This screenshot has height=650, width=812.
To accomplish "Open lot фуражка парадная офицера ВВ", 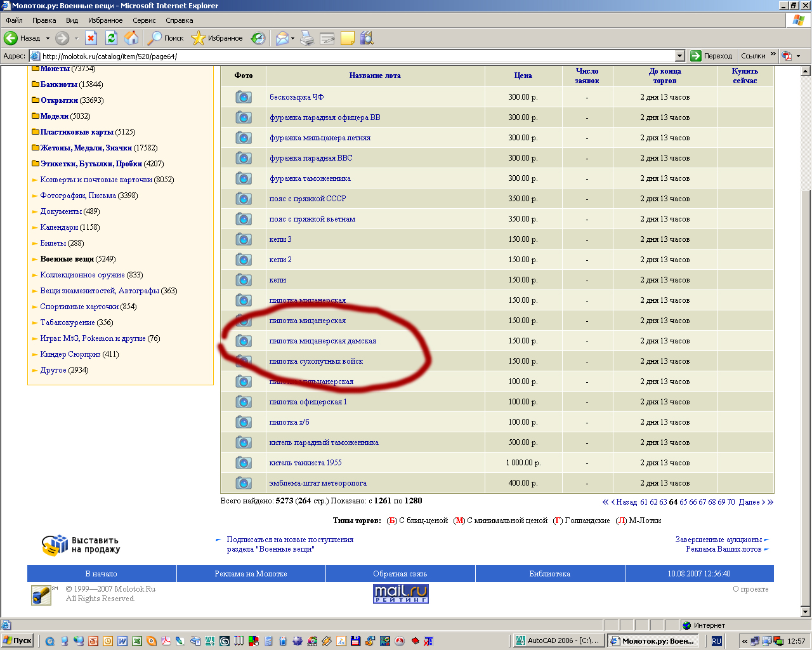I will (x=325, y=117).
